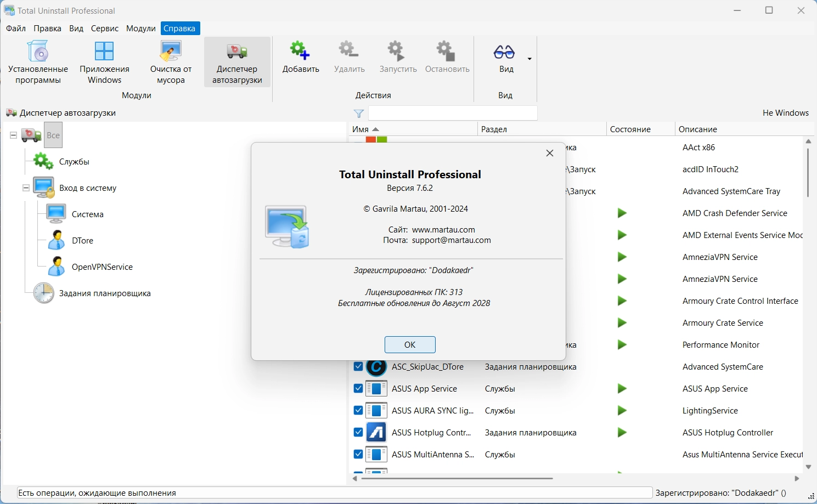Select Задания планировщика in the tree

pos(105,293)
